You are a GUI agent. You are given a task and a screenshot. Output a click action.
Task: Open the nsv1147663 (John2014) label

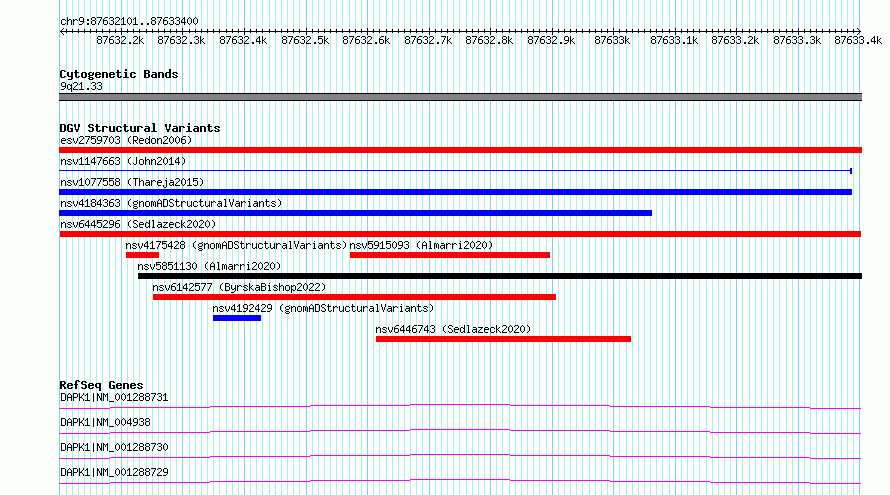coord(123,161)
